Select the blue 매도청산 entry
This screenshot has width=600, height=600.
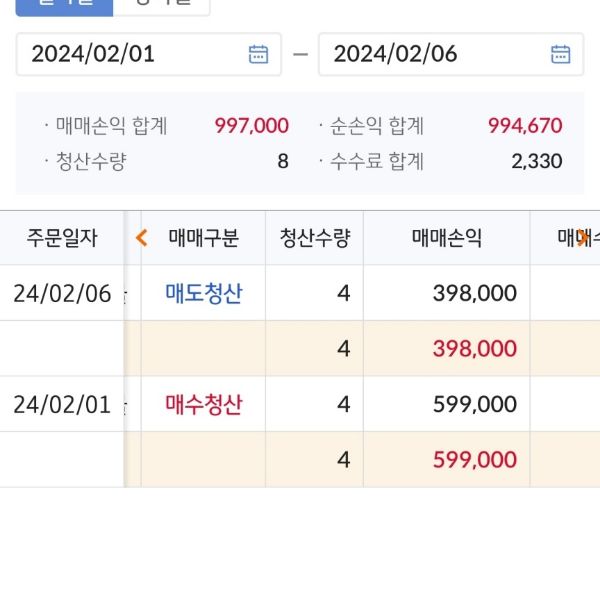pos(204,293)
